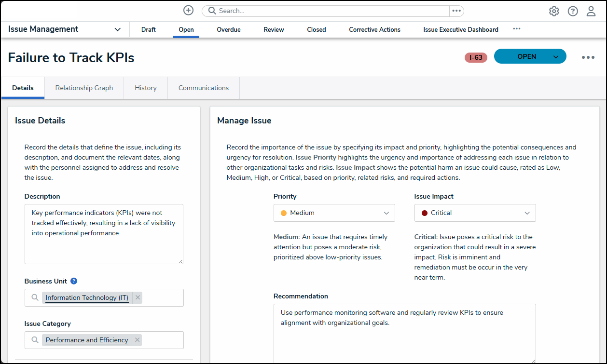
Task: Show more navigation tabs ellipsis
Action: tap(517, 29)
